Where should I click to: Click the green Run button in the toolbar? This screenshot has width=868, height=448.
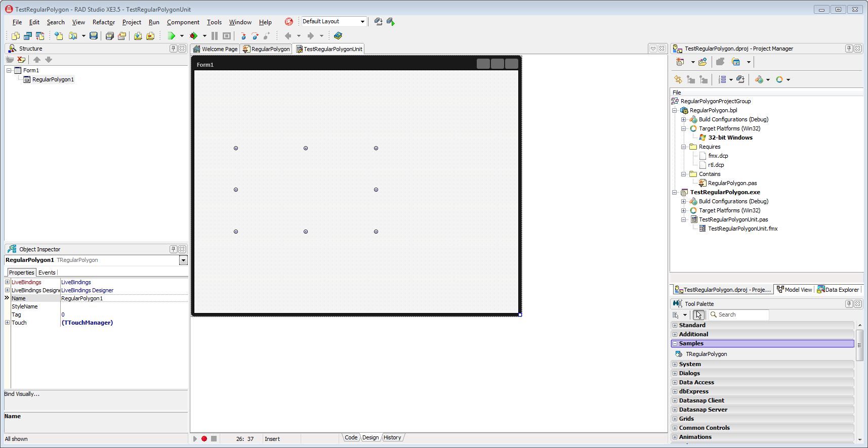pos(172,36)
